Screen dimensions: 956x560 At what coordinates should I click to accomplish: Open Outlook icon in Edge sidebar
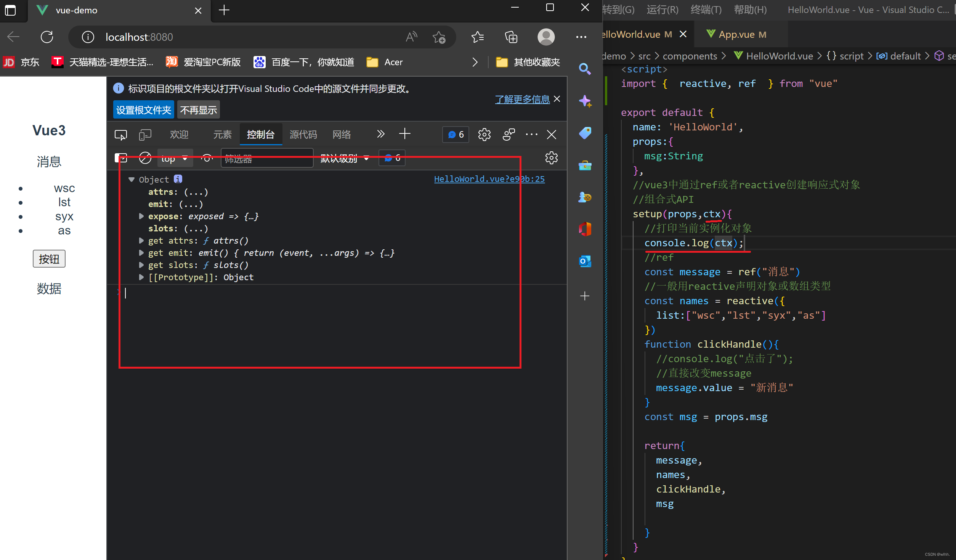[584, 261]
